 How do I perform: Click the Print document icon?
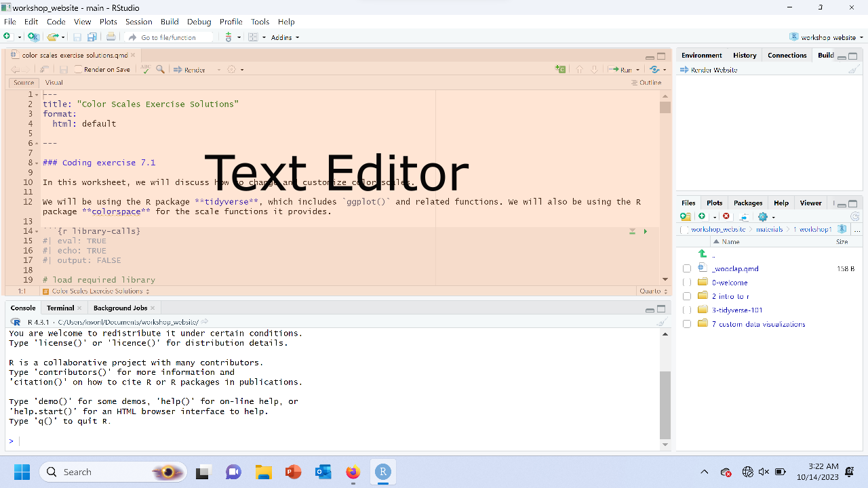tap(111, 37)
